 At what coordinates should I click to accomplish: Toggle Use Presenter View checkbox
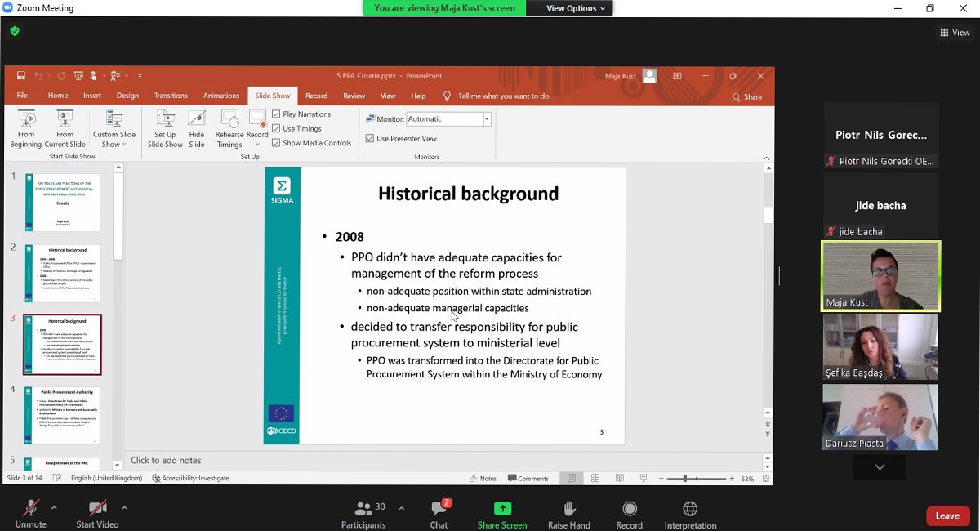(x=370, y=138)
